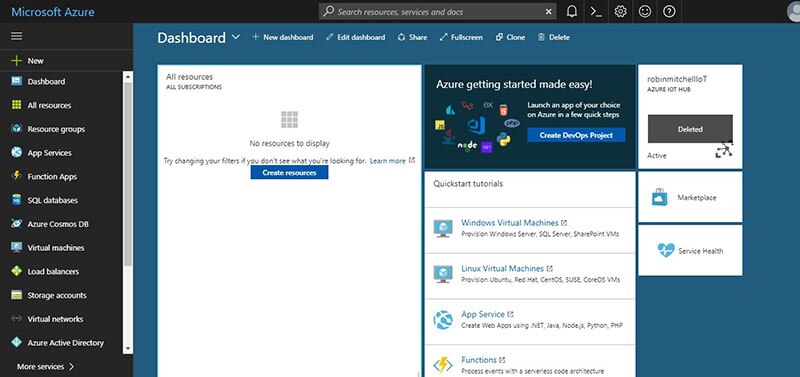Click the Functions quickstart lightning icon

coord(443,365)
